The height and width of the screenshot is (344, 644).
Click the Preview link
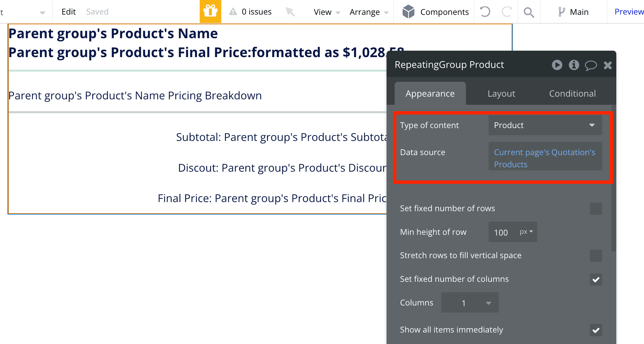(x=629, y=12)
